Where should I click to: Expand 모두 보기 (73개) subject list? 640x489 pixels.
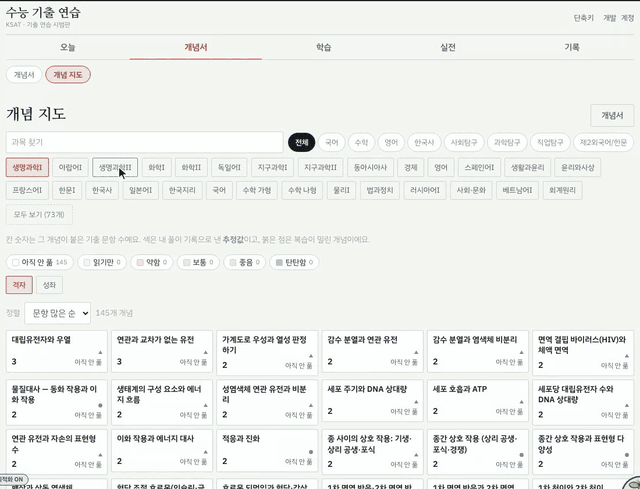pyautogui.click(x=39, y=215)
